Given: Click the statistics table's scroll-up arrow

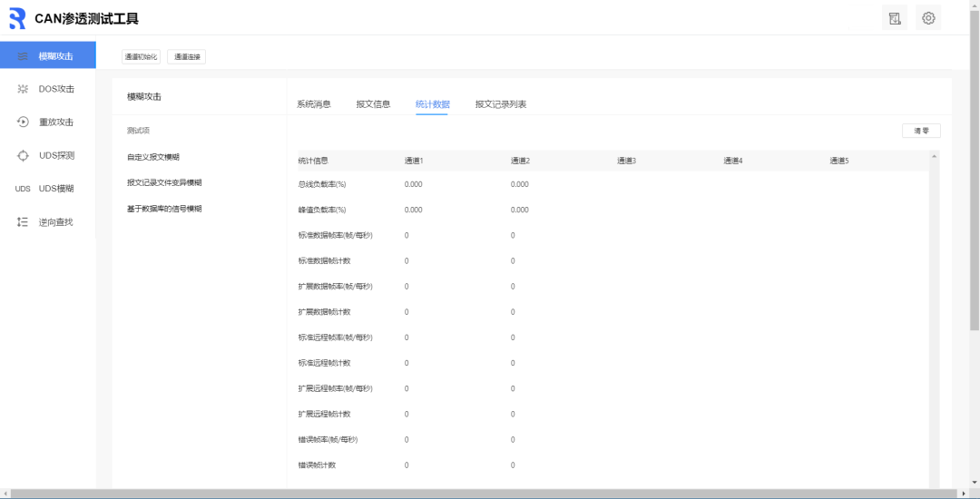Looking at the screenshot, I should [934, 156].
